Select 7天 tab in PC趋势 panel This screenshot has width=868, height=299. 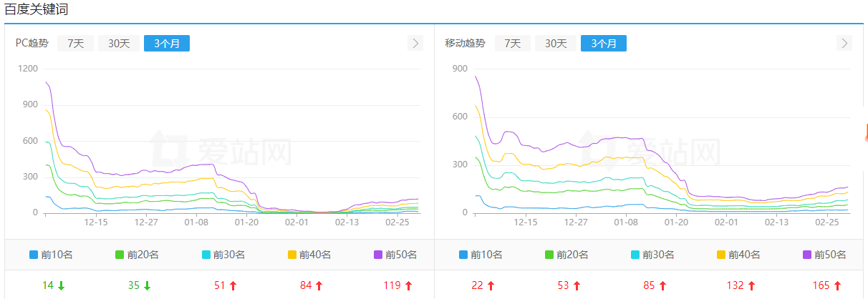click(x=75, y=44)
